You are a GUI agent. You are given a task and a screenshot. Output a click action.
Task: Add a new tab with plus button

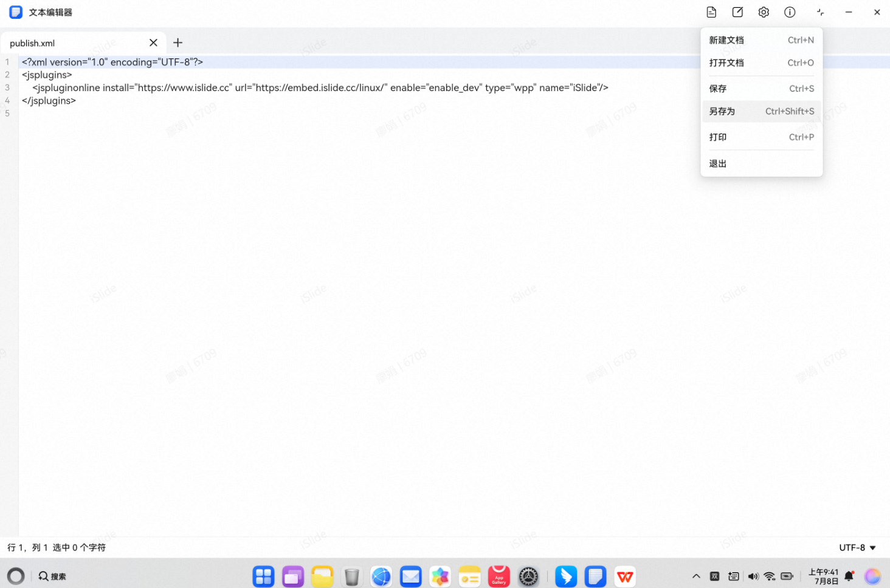[x=178, y=43]
